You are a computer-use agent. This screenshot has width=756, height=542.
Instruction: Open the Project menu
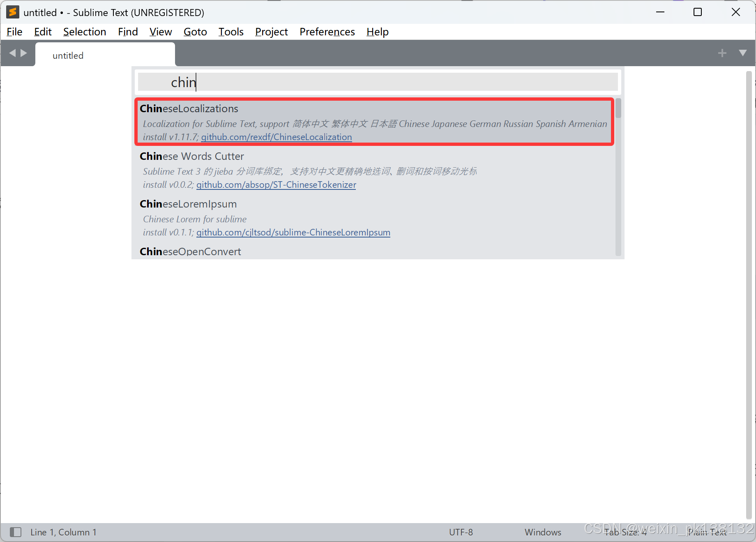click(x=271, y=32)
